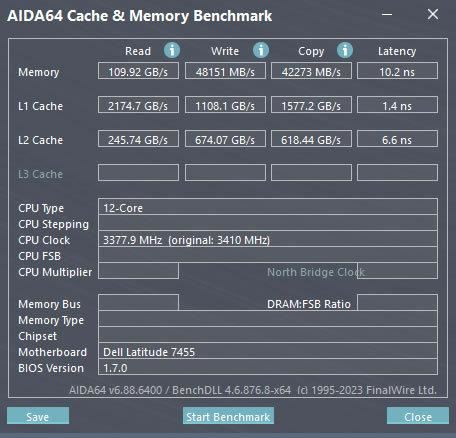The image size is (456, 438).
Task: Click the BIOS Version 1.7.0 field
Action: (268, 367)
